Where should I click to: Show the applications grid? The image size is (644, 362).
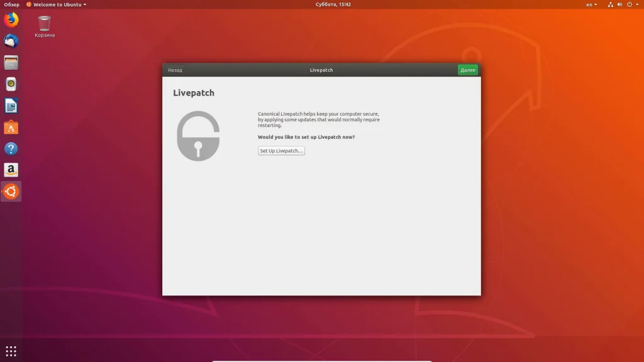[x=11, y=351]
